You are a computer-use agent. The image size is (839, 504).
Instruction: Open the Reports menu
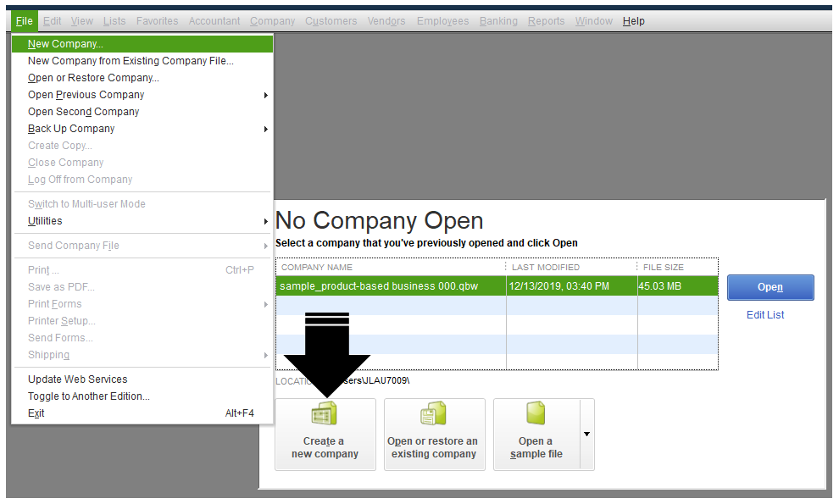point(546,21)
